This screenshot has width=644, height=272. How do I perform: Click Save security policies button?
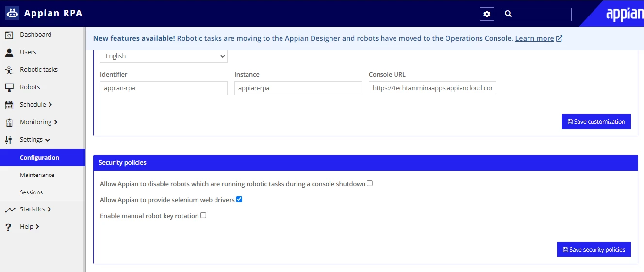[594, 250]
